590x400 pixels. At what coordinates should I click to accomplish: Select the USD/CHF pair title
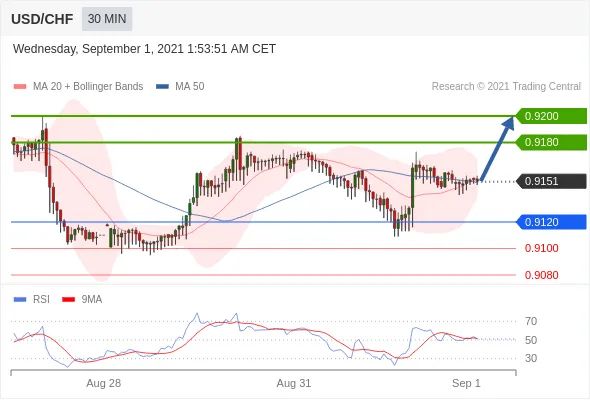tap(42, 19)
